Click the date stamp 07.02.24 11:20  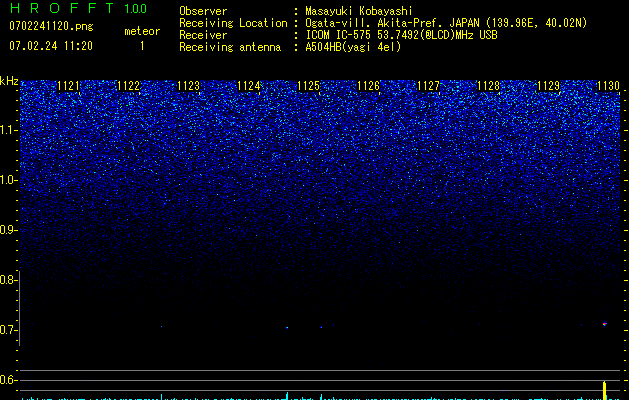coord(51,46)
